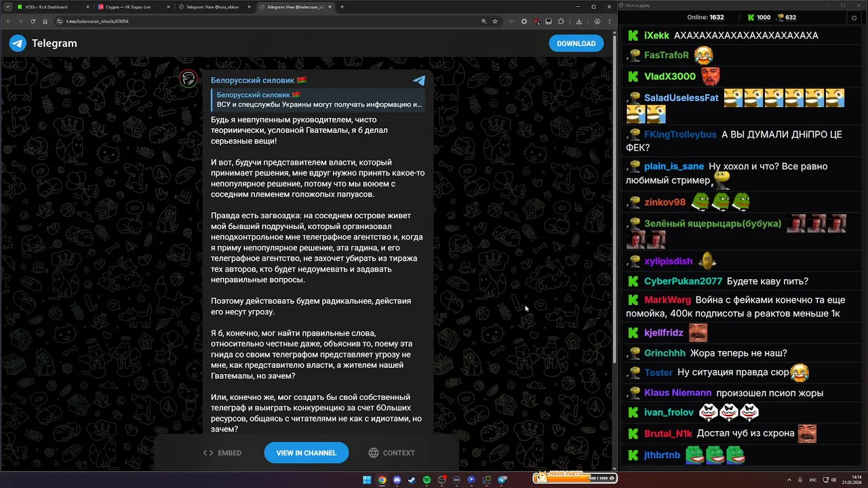Screen dimensions: 868x488
Task: Click username MarkWarg in chat
Action: (668, 300)
